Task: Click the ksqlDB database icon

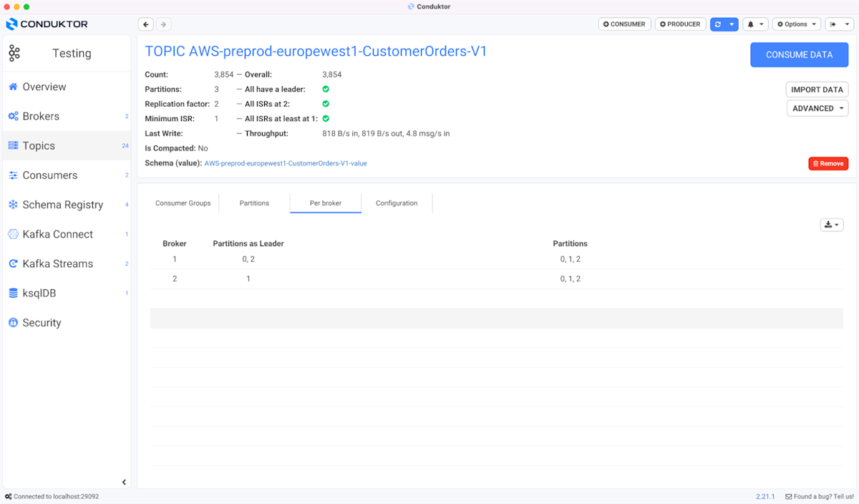Action: click(13, 293)
